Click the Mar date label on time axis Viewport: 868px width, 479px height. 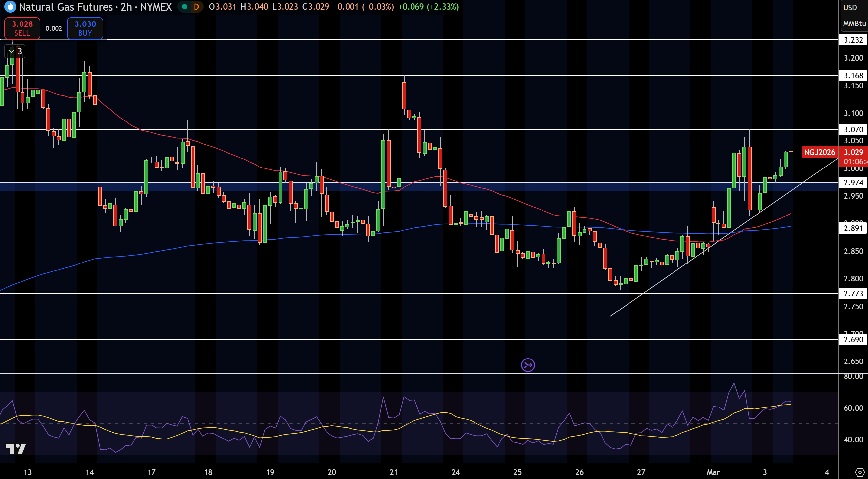click(x=713, y=472)
